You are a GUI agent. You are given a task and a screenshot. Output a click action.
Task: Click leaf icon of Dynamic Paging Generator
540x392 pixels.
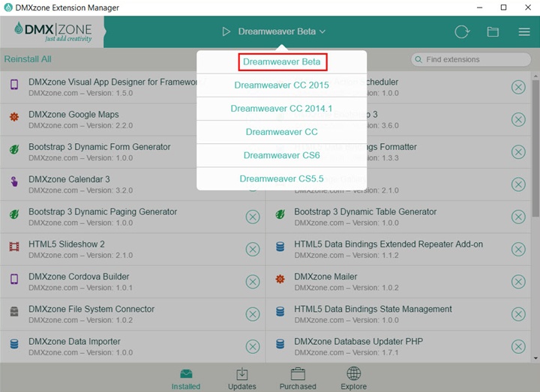[x=14, y=214]
